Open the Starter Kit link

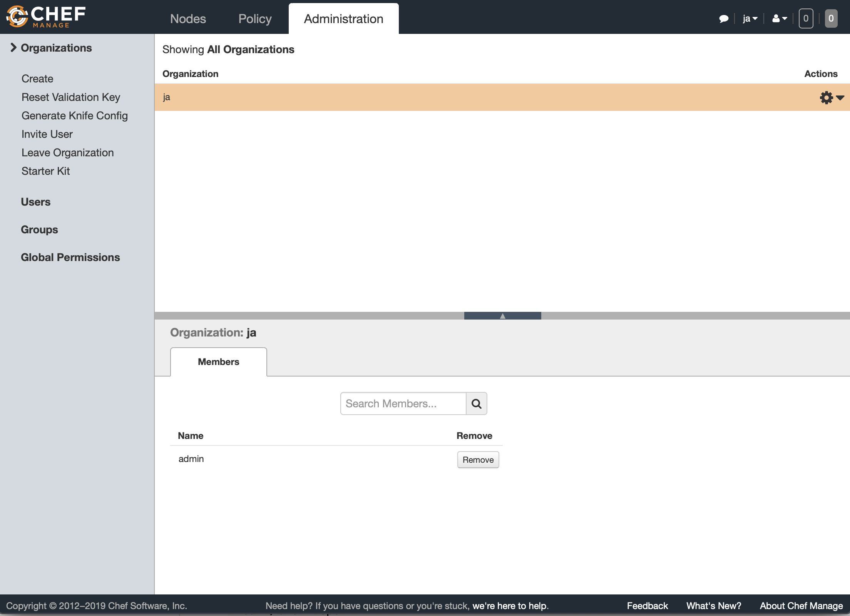coord(46,171)
